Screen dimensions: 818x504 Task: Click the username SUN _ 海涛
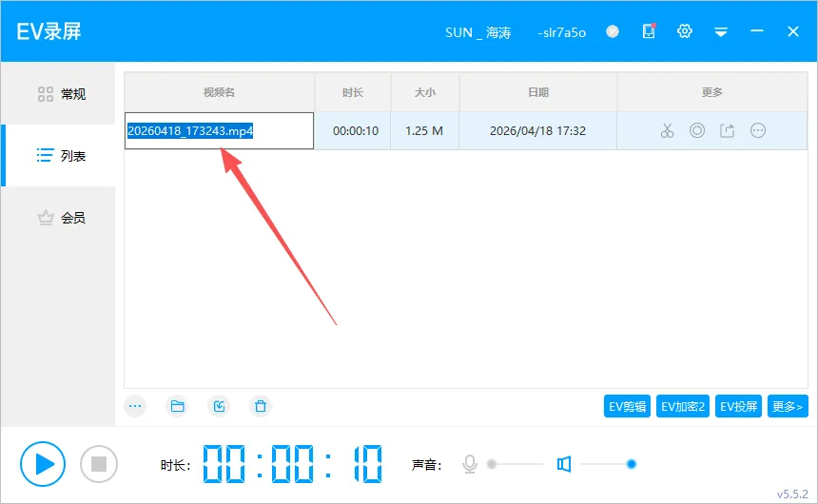pyautogui.click(x=477, y=32)
